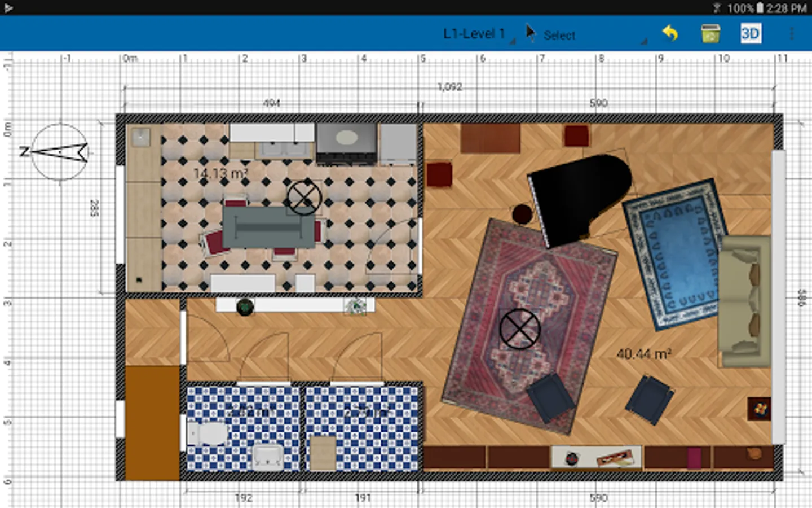Tap the ceiling light symbol in the kitchen
Image resolution: width=812 pixels, height=508 pixels.
[304, 198]
